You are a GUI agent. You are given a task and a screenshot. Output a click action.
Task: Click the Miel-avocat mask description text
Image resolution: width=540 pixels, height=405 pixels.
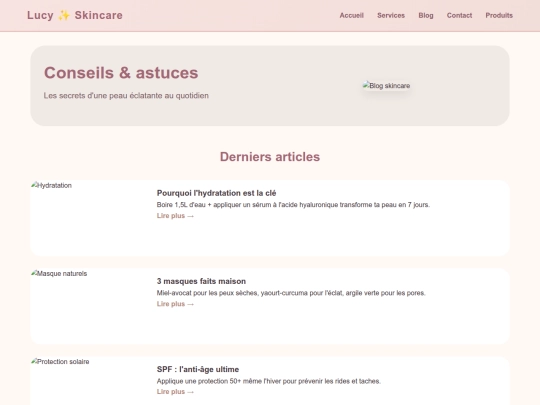pyautogui.click(x=291, y=293)
